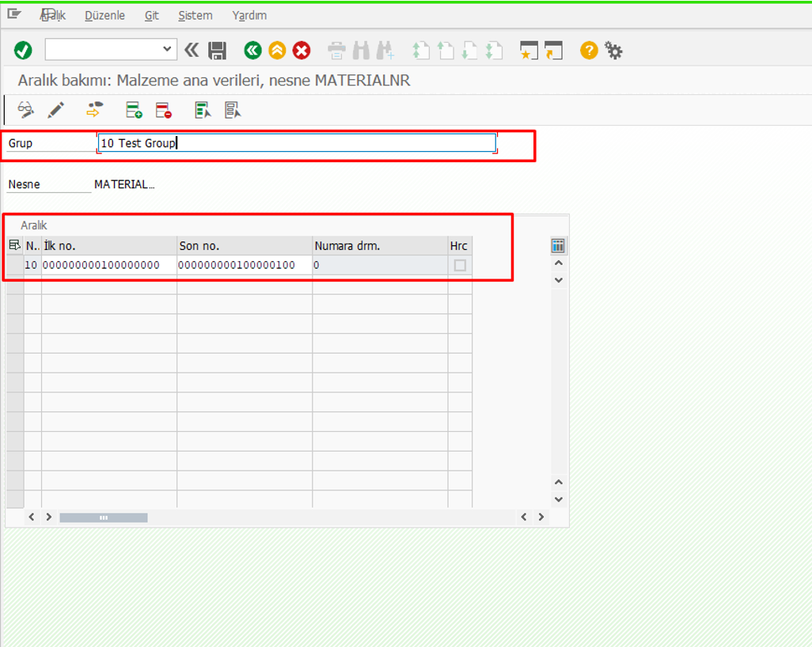Click the green Enter checkmark icon
812x647 pixels.
point(23,51)
